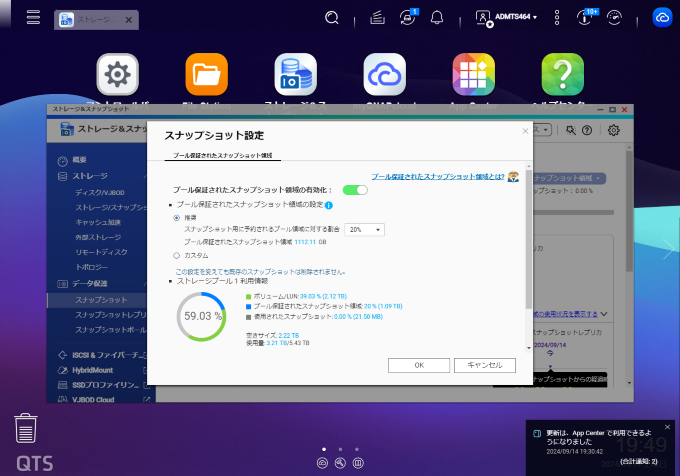Open 外部ストレージ sidebar item
This screenshot has width=680, height=476.
pos(98,237)
